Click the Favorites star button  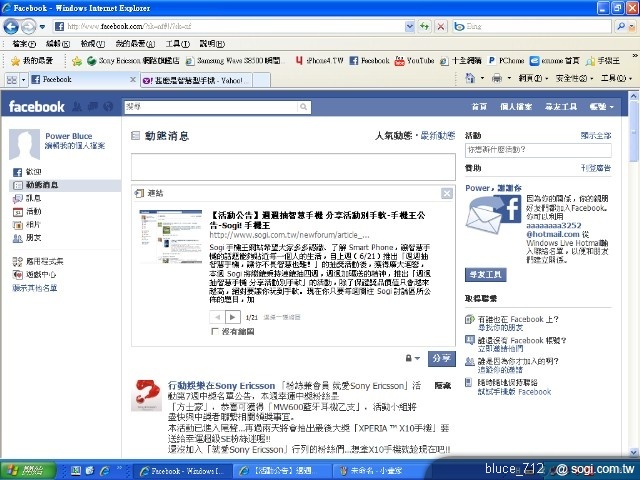click(x=32, y=61)
